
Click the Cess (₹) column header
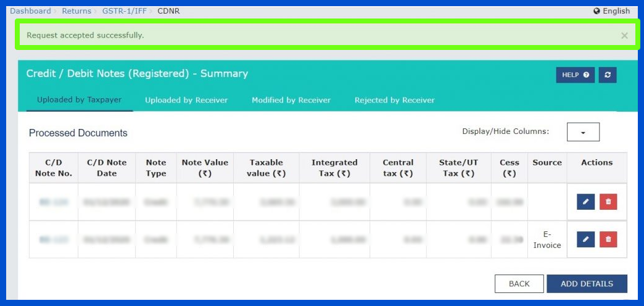510,168
